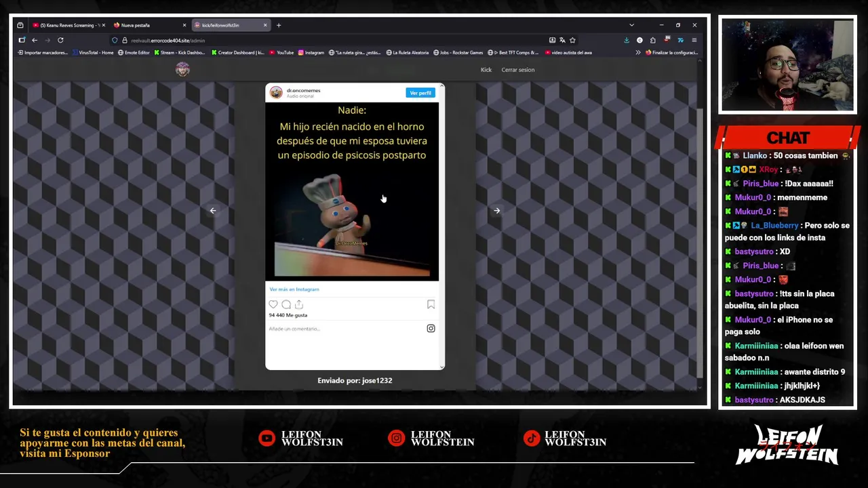
Task: Expand the list all tabs chevron
Action: click(631, 25)
